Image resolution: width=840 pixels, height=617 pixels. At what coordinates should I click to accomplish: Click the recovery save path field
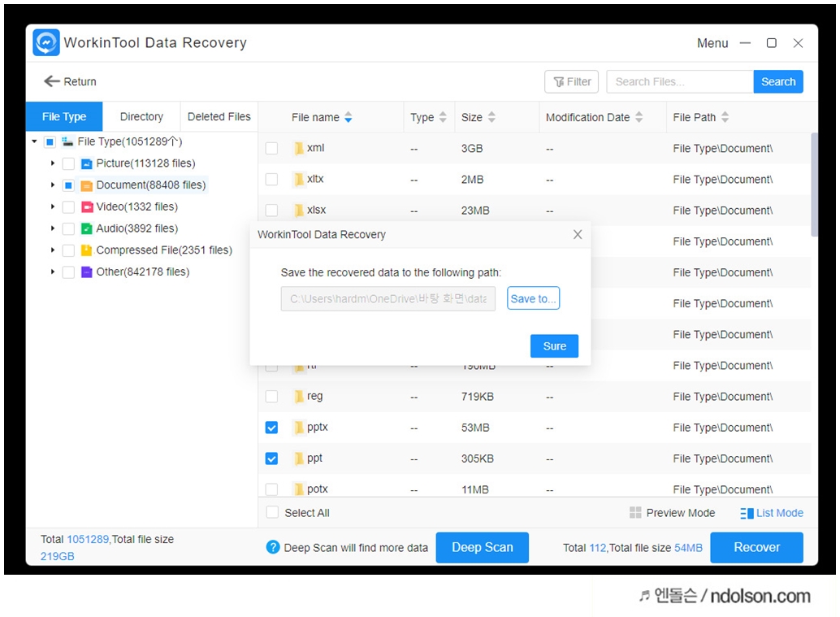point(388,298)
